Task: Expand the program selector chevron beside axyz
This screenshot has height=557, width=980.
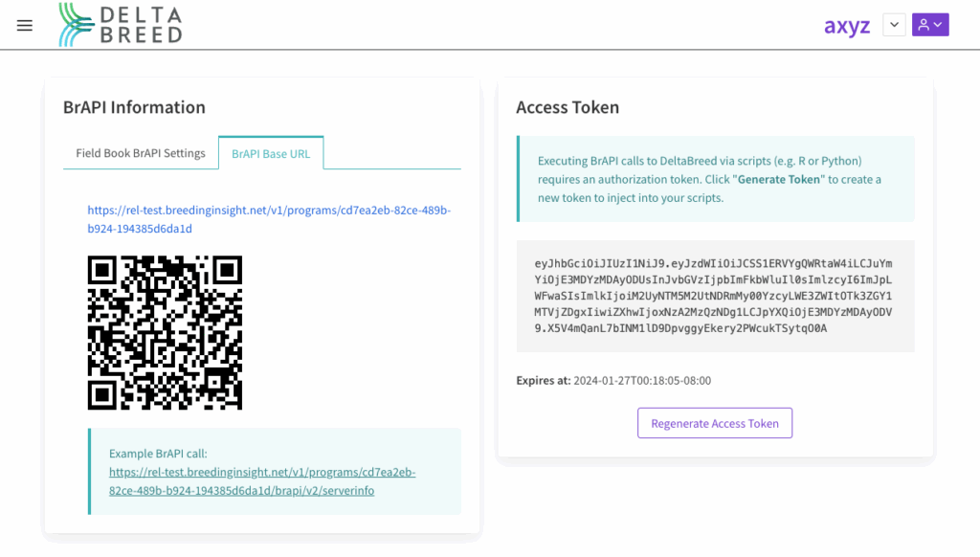Action: [x=894, y=25]
